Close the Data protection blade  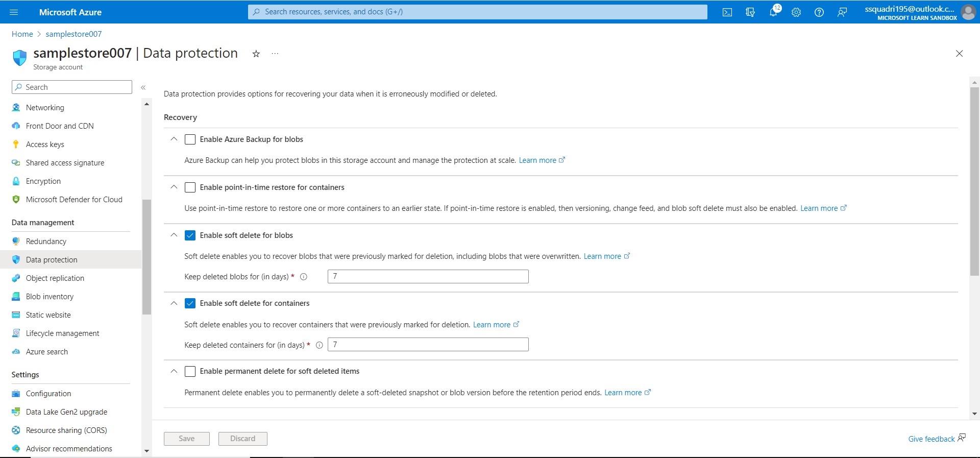pyautogui.click(x=960, y=54)
